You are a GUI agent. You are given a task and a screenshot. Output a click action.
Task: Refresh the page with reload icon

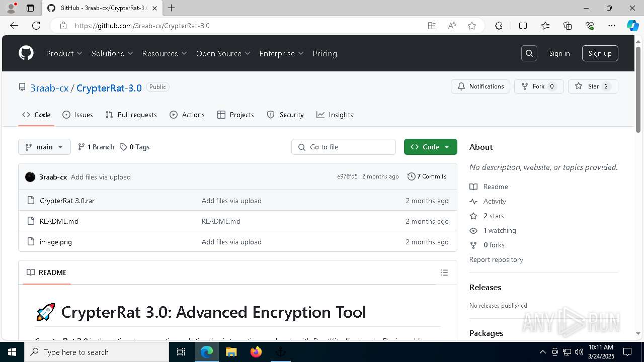[x=36, y=26]
